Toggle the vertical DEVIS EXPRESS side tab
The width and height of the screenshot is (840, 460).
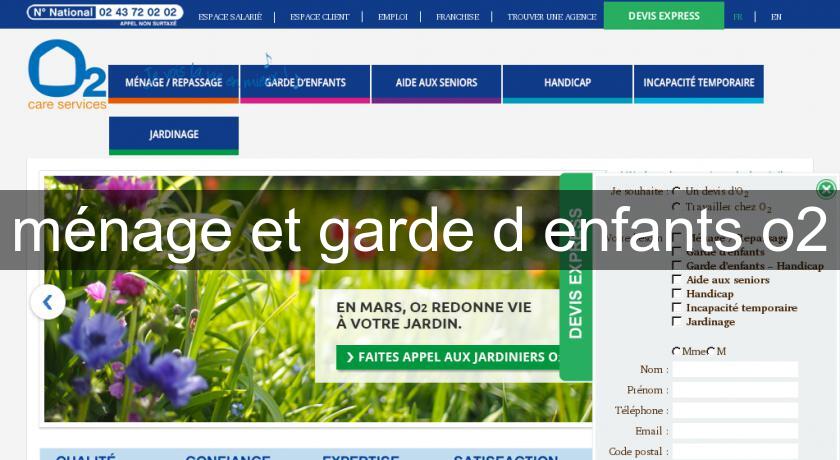[576, 276]
